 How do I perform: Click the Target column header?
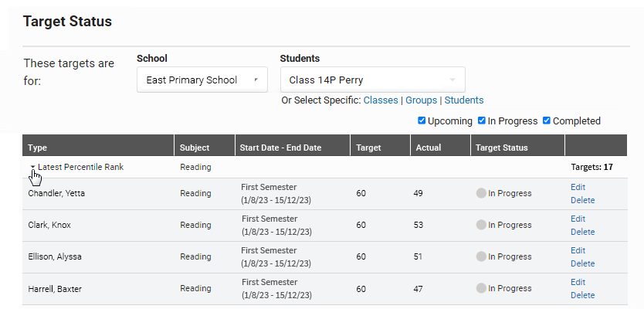click(380, 145)
